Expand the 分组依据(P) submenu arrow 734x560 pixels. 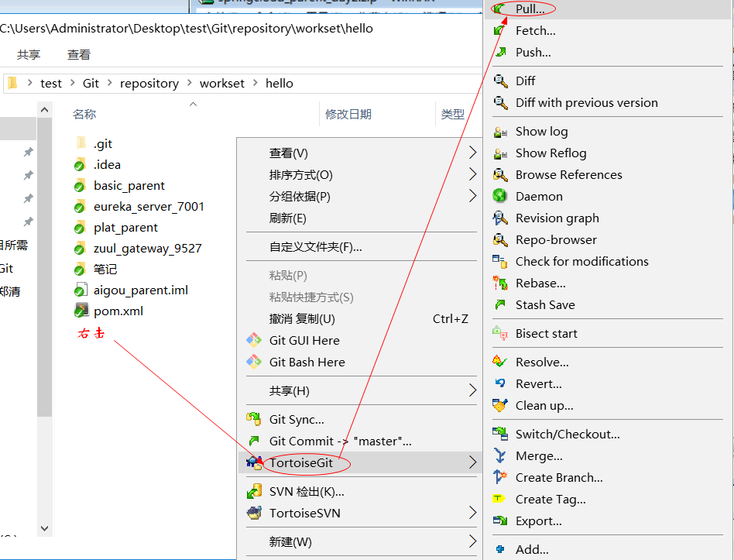point(472,196)
